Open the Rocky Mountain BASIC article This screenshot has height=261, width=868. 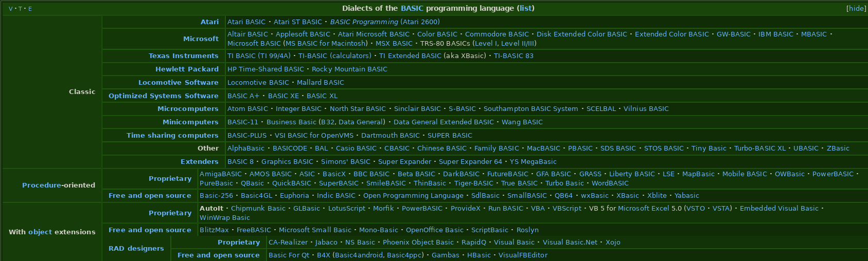[x=349, y=69]
